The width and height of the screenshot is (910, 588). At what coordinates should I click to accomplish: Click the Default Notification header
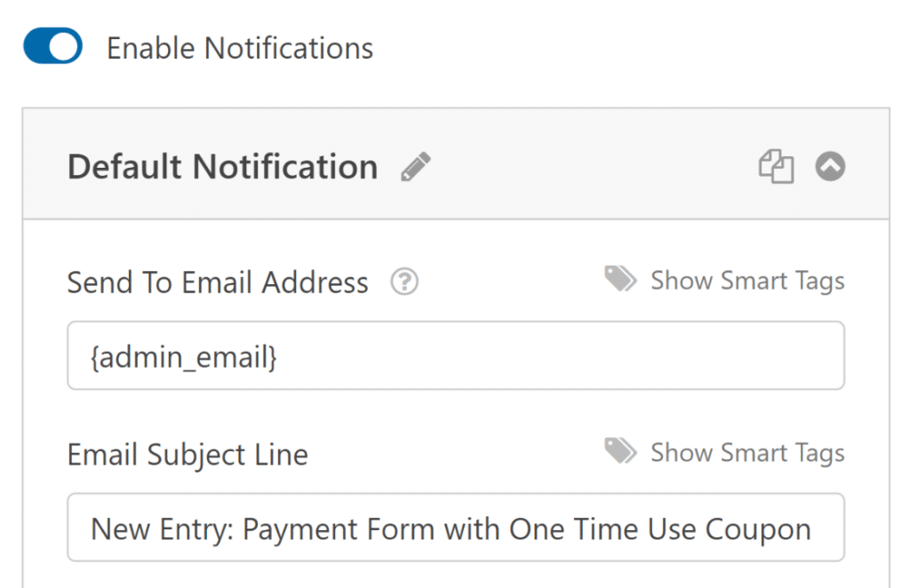point(221,166)
